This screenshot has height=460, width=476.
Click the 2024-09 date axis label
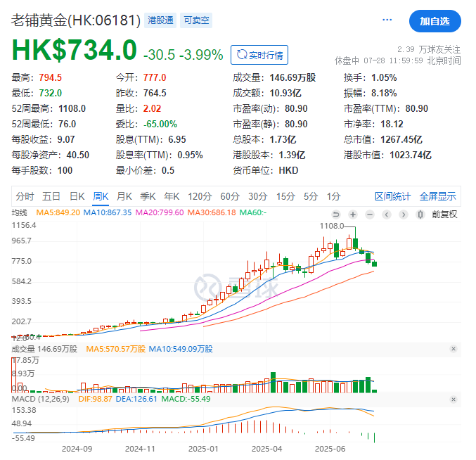[77, 449]
